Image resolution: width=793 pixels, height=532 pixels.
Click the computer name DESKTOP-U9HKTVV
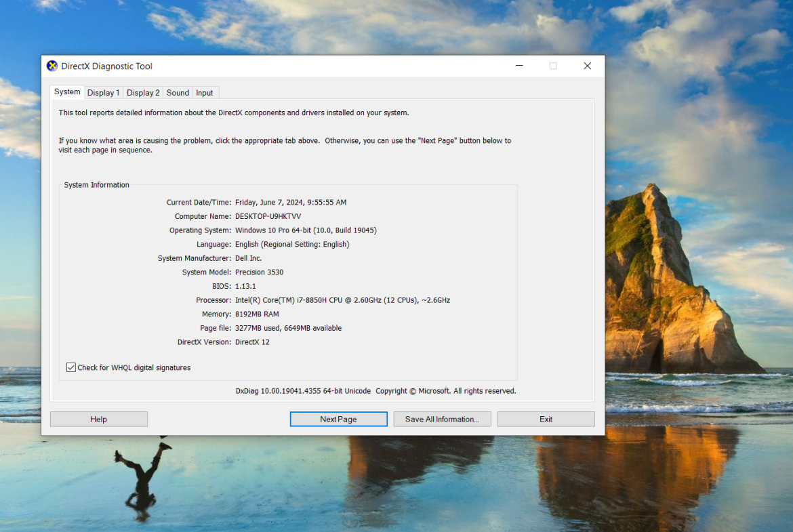pyautogui.click(x=268, y=216)
